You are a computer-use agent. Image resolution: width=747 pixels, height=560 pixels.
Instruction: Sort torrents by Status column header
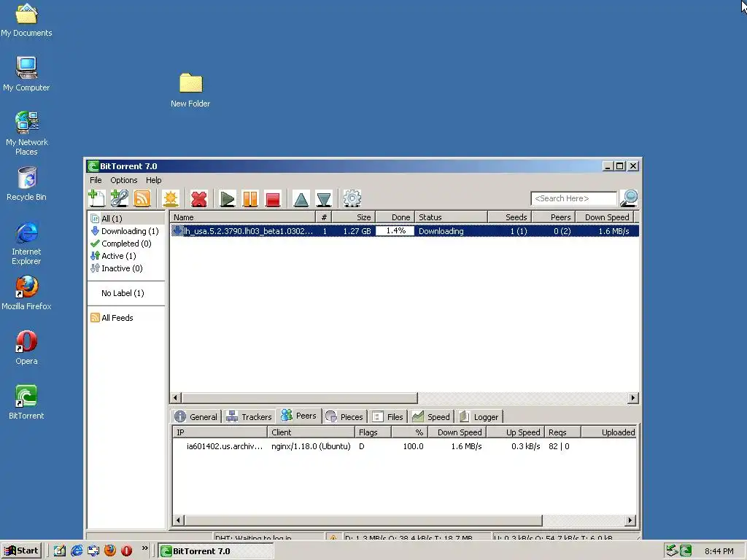[451, 217]
